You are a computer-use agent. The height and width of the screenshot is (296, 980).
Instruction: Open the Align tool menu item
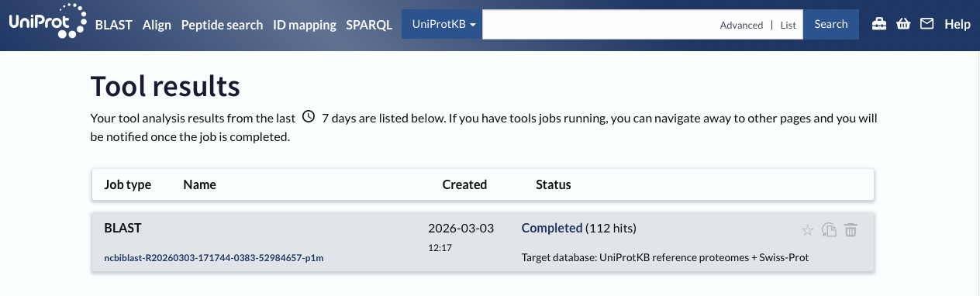(157, 25)
